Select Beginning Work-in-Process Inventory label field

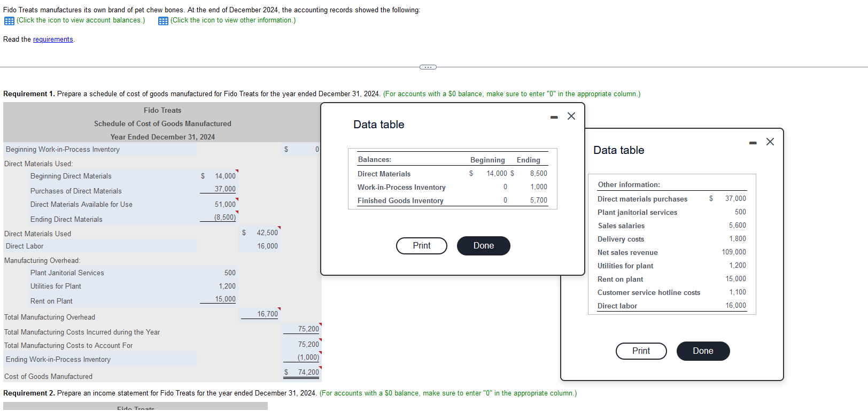[x=100, y=149]
